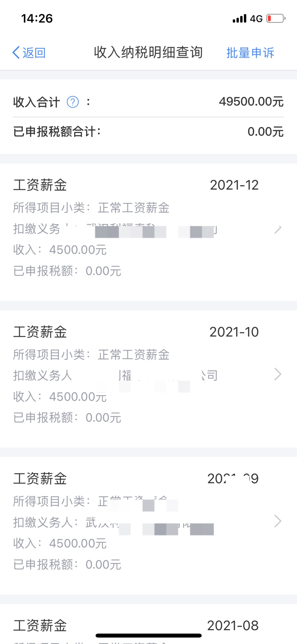Viewport: 297px width, 644px height.
Task: Open 批量申诉 batch appeal
Action: [x=250, y=53]
